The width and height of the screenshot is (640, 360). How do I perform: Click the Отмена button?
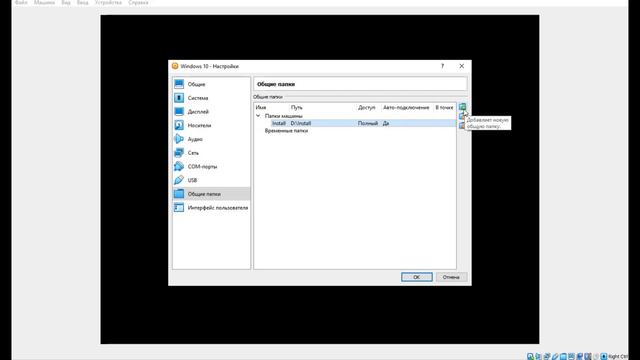(451, 277)
